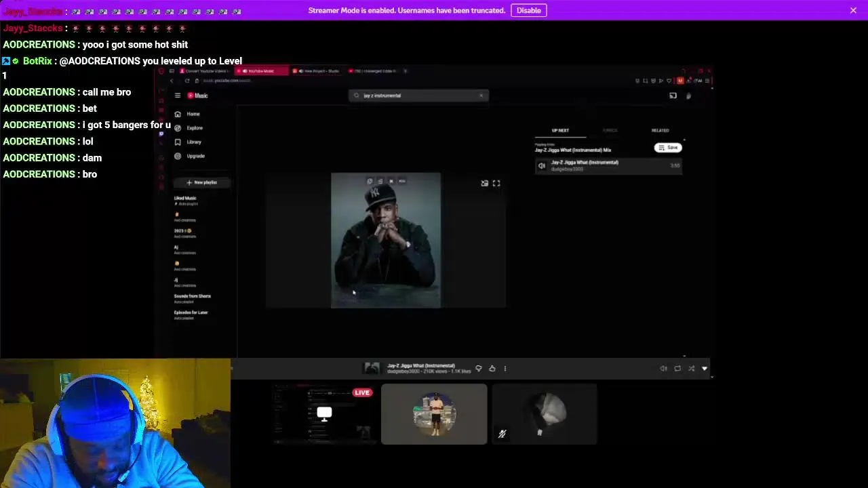
Task: Create a new playlist with New playlist button
Action: pos(202,182)
